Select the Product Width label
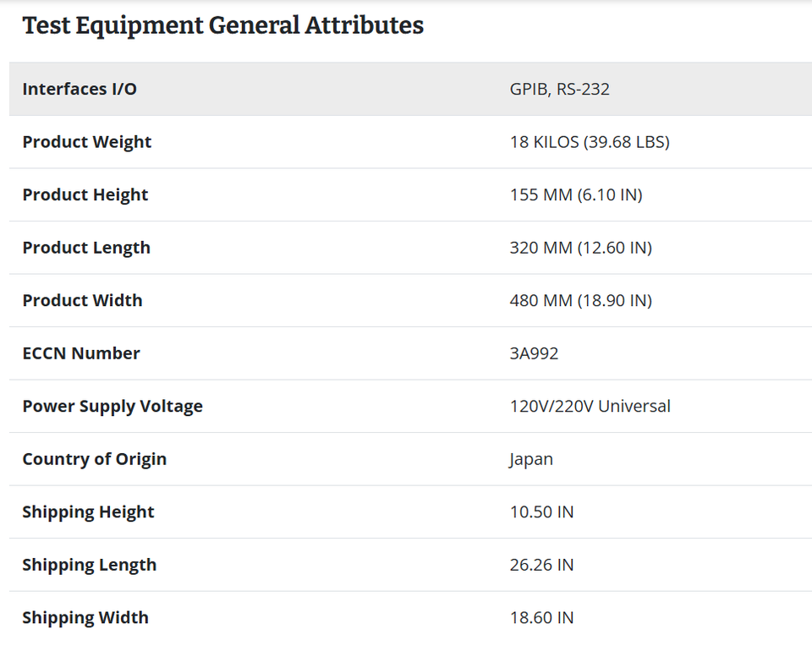 tap(82, 301)
